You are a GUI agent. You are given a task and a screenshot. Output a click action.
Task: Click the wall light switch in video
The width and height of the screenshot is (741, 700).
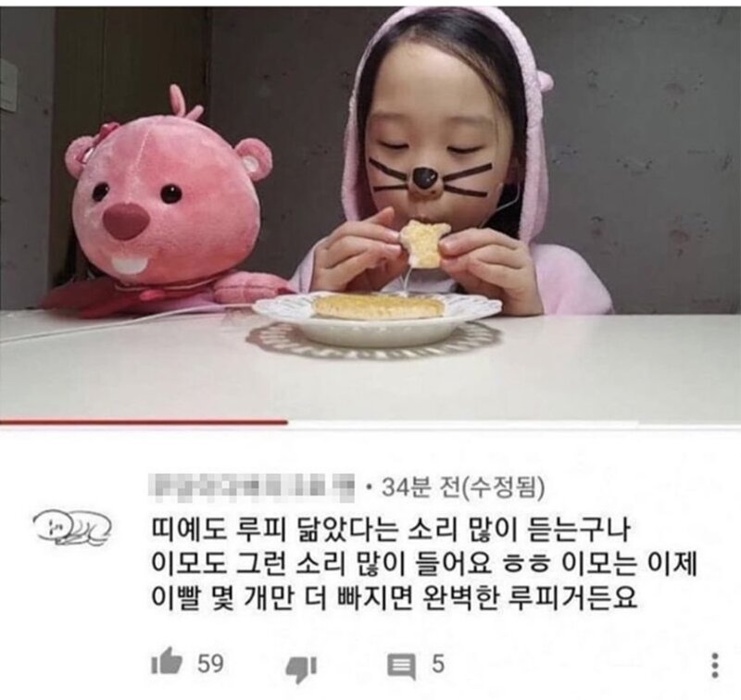pyautogui.click(x=8, y=86)
